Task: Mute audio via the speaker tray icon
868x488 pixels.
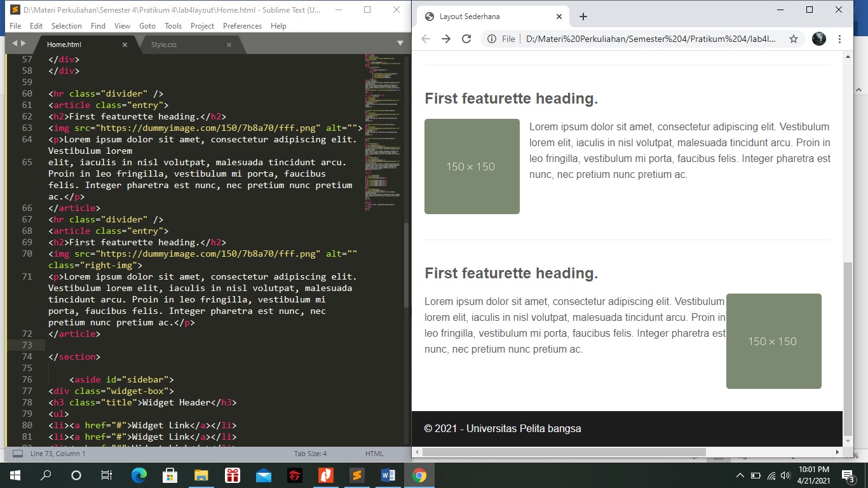Action: tap(785, 475)
